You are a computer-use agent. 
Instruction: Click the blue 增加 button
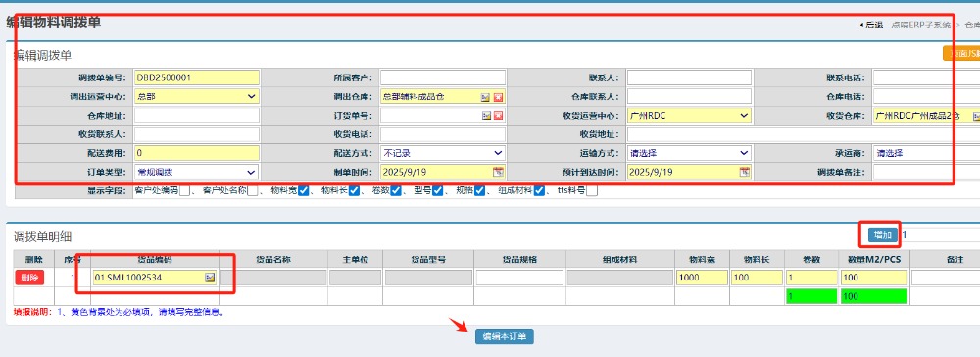tap(883, 235)
